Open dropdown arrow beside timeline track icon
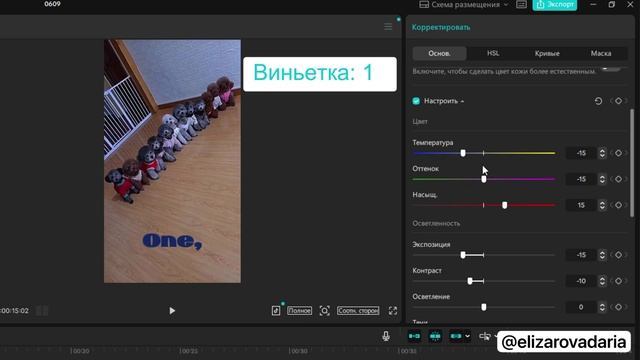 (x=467, y=336)
